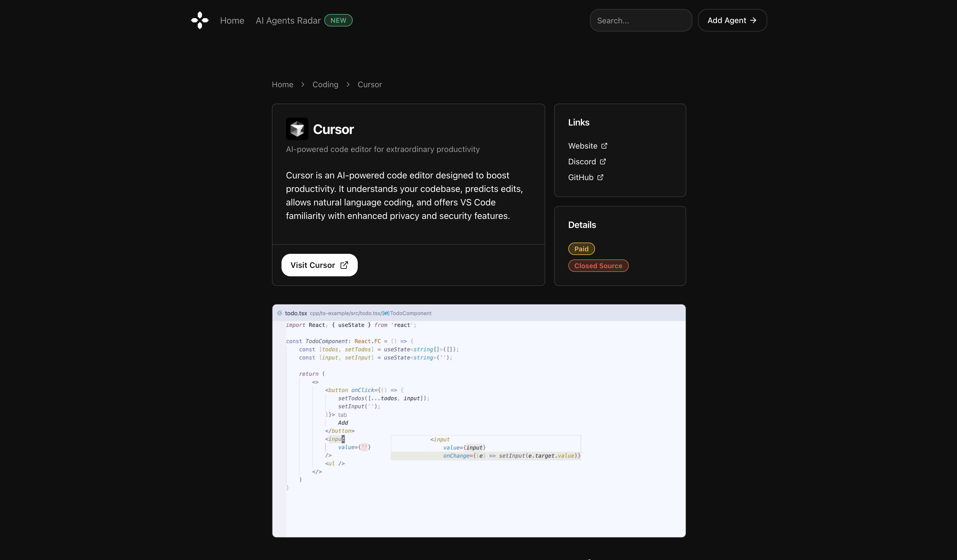This screenshot has width=957, height=560.
Task: Open the todo.tsx code screenshot
Action: (479, 421)
